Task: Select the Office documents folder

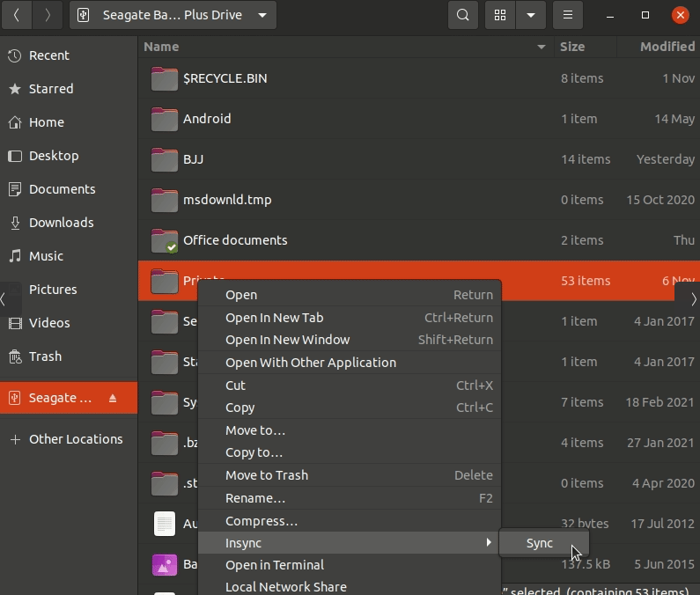Action: (x=234, y=240)
